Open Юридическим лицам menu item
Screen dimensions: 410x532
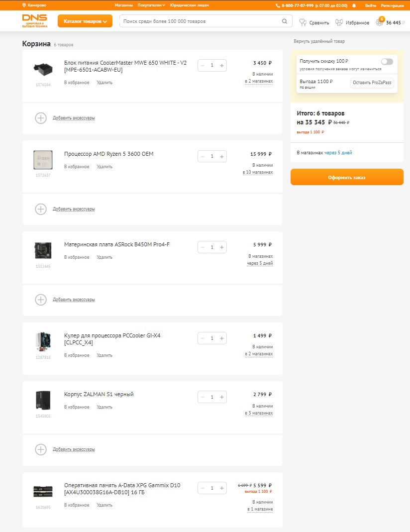(189, 5)
